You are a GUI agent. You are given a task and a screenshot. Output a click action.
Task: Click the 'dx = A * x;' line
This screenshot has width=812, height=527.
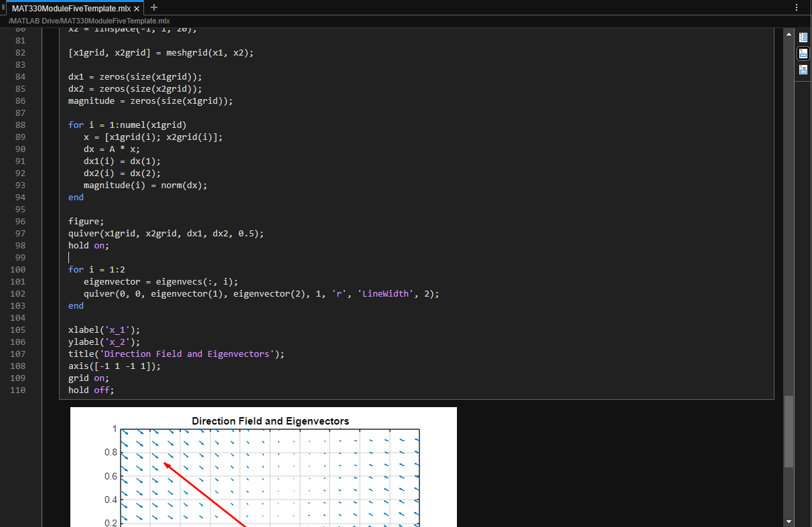tap(112, 149)
